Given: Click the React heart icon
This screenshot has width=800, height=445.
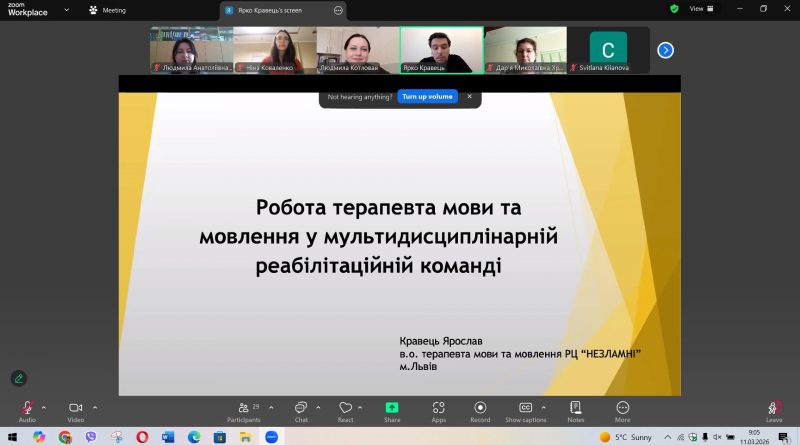Looking at the screenshot, I should click(x=345, y=407).
